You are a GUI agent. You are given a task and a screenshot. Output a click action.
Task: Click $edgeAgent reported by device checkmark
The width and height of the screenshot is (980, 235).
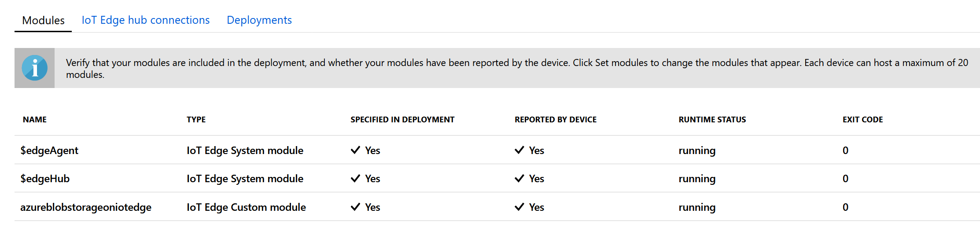coord(519,150)
